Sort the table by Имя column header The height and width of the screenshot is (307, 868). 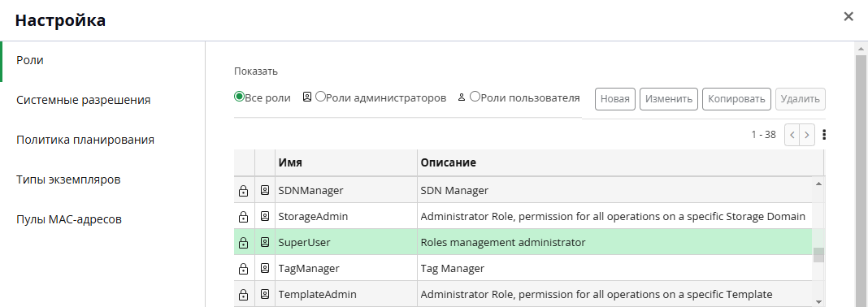[x=291, y=162]
